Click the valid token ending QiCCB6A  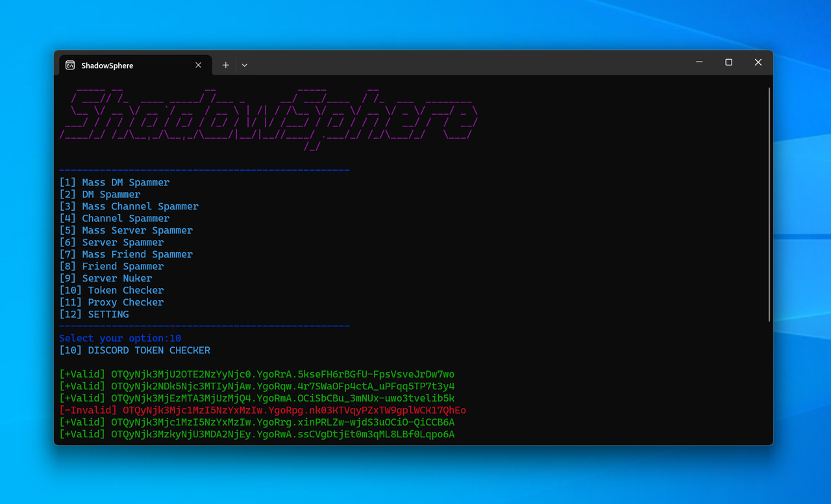257,422
